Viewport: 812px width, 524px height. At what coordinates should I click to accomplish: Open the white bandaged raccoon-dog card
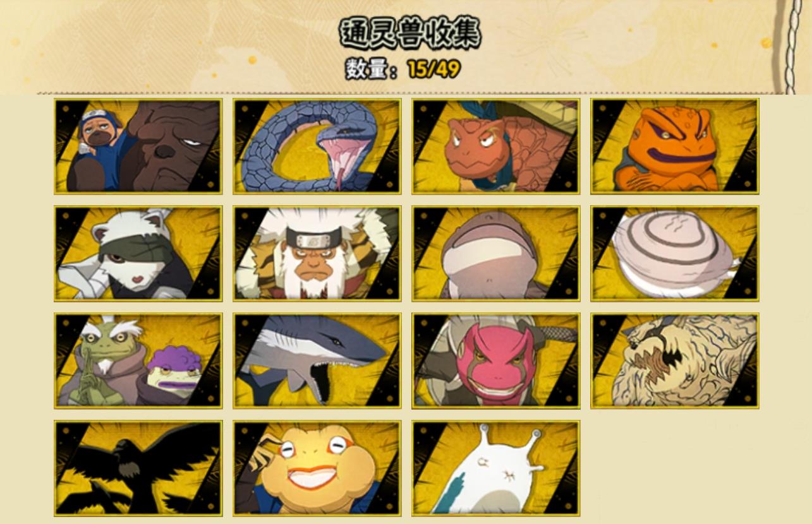pyautogui.click(x=138, y=253)
